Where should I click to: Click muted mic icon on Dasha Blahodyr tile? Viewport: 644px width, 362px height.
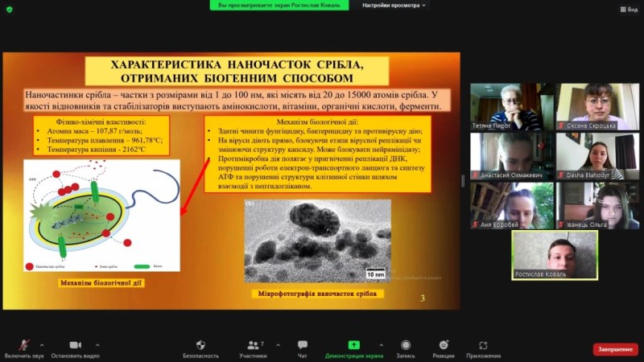[x=561, y=175]
